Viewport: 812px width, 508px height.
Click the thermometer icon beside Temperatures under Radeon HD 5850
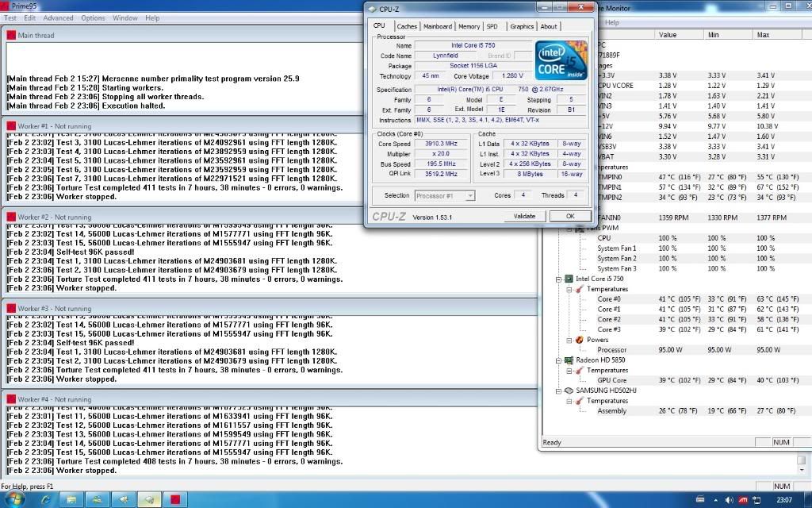pyautogui.click(x=580, y=370)
